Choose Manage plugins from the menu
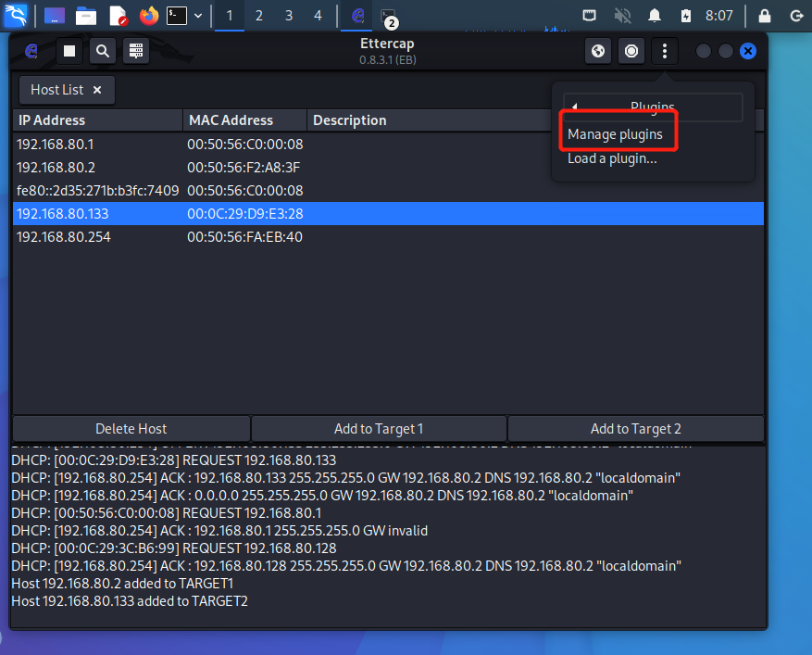812x655 pixels. [615, 134]
